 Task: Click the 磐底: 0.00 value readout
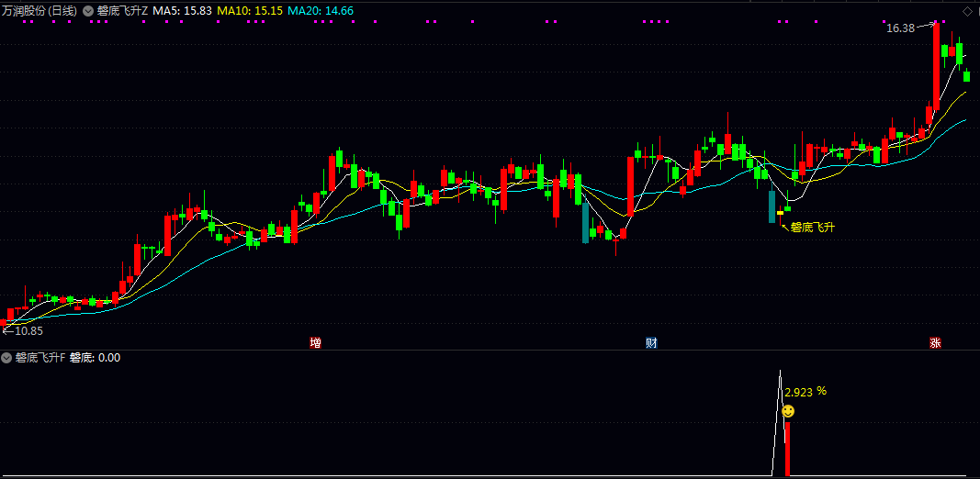click(x=96, y=358)
